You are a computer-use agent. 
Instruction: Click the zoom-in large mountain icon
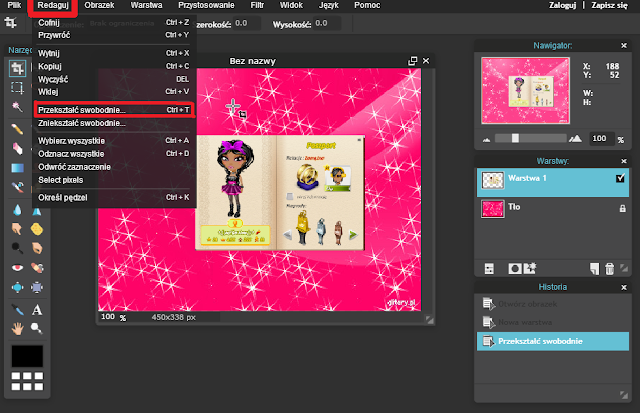pos(576,139)
